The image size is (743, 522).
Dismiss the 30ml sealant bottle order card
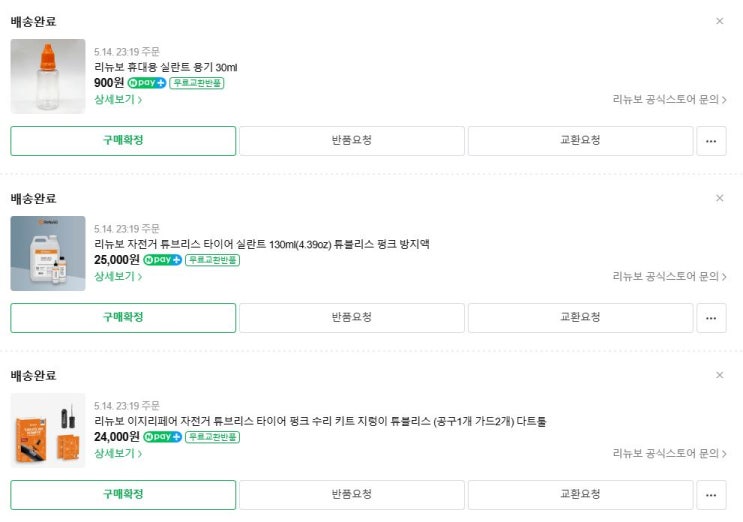719,21
